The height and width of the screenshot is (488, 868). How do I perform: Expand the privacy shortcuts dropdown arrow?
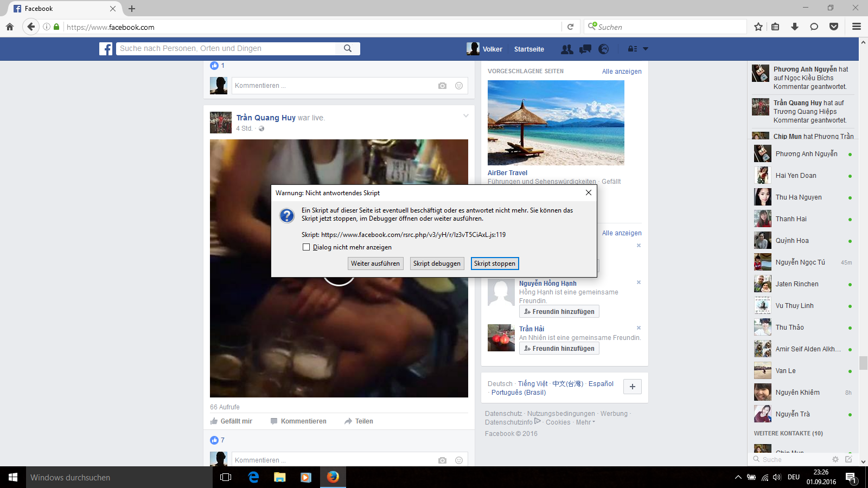pyautogui.click(x=646, y=49)
